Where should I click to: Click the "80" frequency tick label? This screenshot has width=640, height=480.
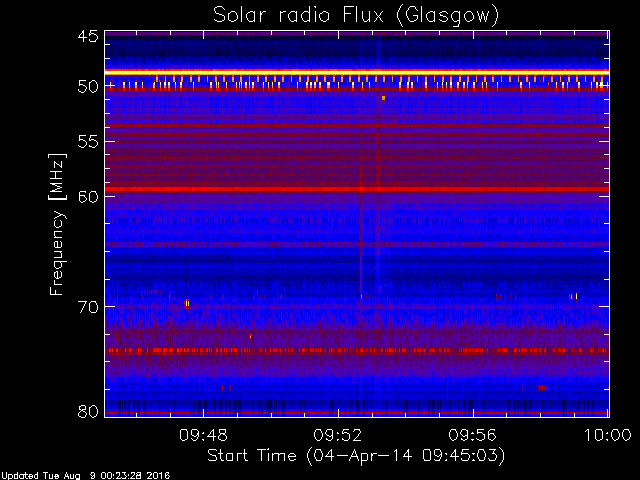coord(88,411)
